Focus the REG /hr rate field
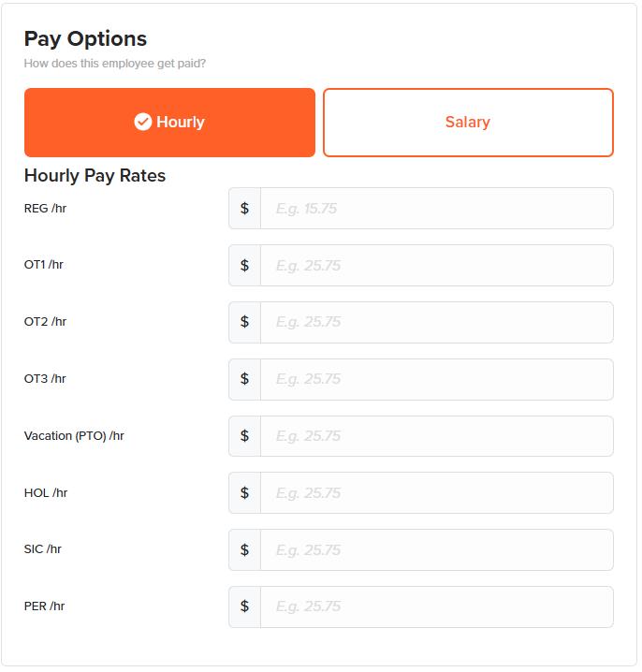642x672 pixels. click(x=438, y=209)
